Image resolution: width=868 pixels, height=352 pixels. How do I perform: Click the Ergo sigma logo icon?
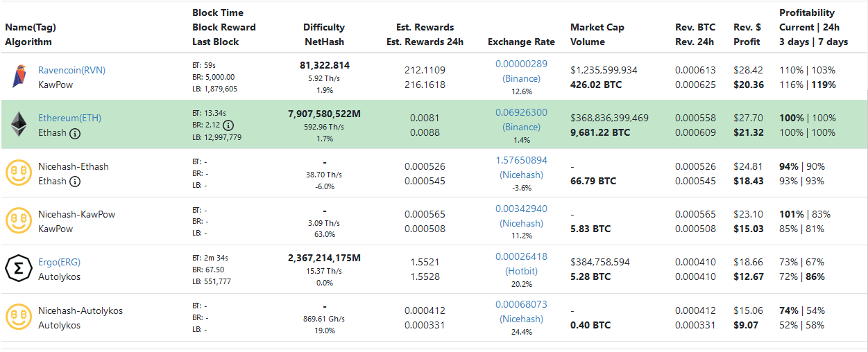[18, 269]
